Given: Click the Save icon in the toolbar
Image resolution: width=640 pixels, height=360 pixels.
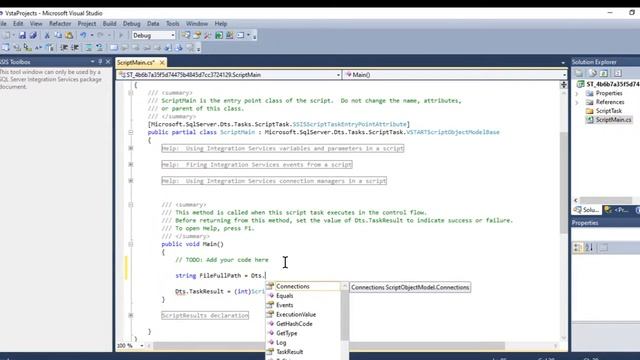Looking at the screenshot, I should (x=22, y=36).
